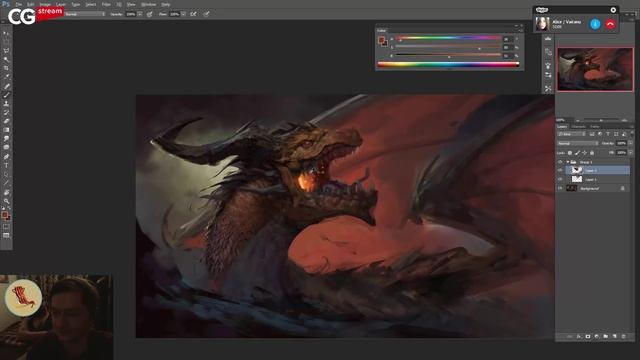This screenshot has height=360, width=640.
Task: Select the Hand tool
Action: pyautogui.click(x=6, y=192)
